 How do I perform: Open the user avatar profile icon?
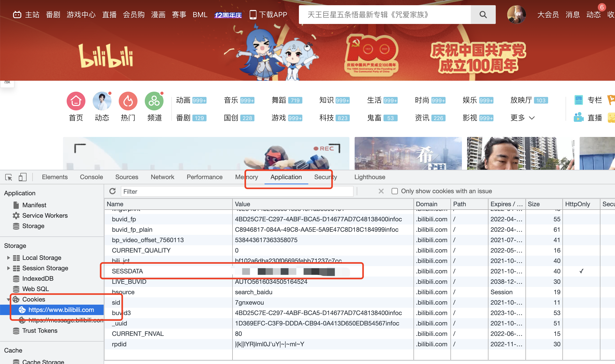click(516, 14)
